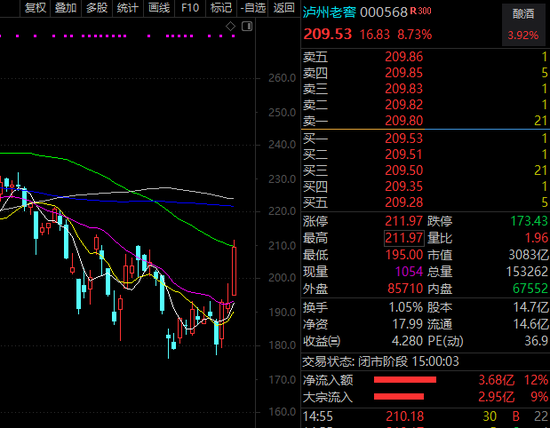Click 外盘 value 85710
Screen dimensions: 550x428
tap(405, 288)
